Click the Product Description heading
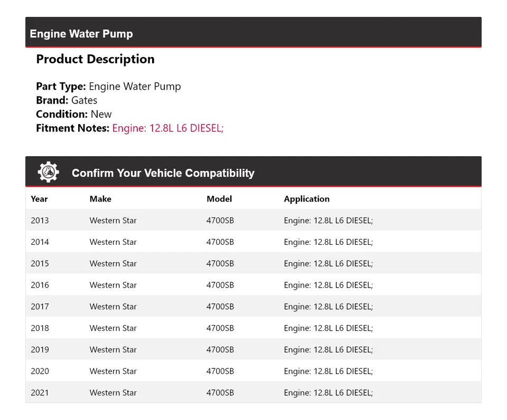Viewport: 507px width, 420px height. tap(95, 59)
